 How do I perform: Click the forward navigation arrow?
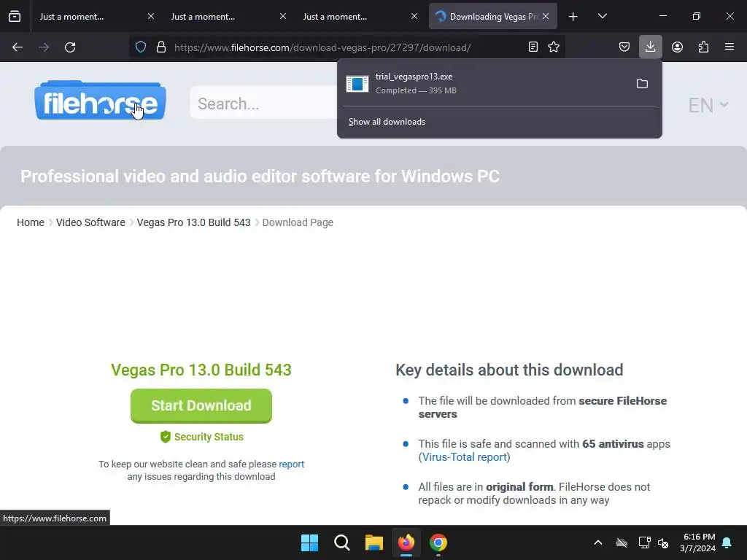coord(44,47)
